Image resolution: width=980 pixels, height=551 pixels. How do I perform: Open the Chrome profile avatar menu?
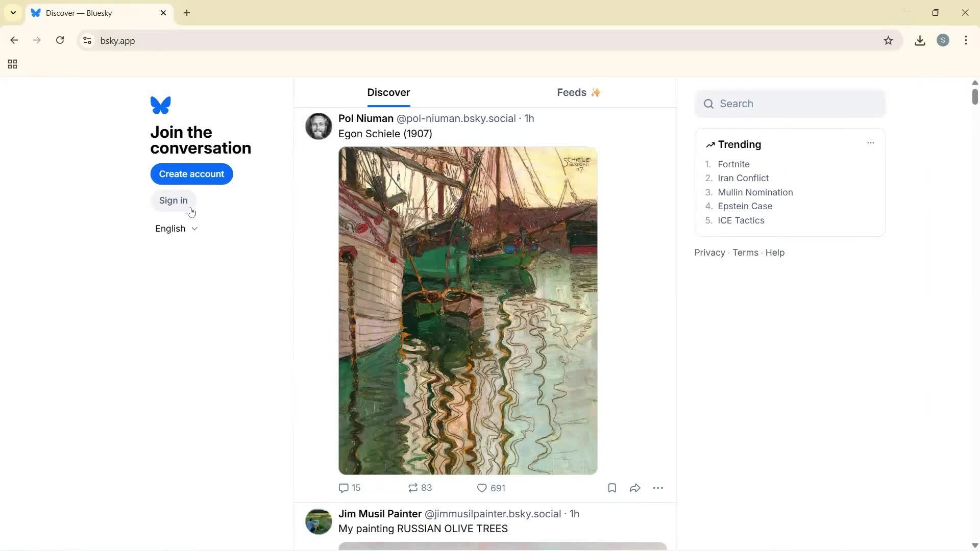[x=943, y=40]
